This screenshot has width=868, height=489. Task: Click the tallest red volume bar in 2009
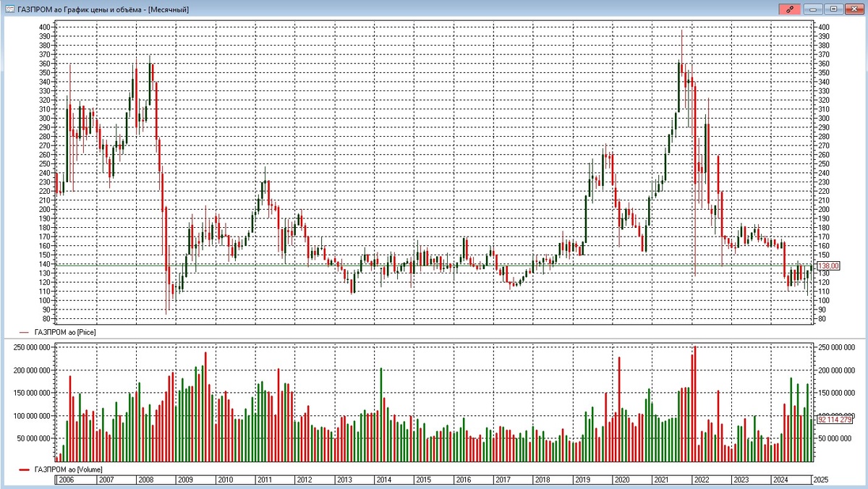(x=205, y=407)
